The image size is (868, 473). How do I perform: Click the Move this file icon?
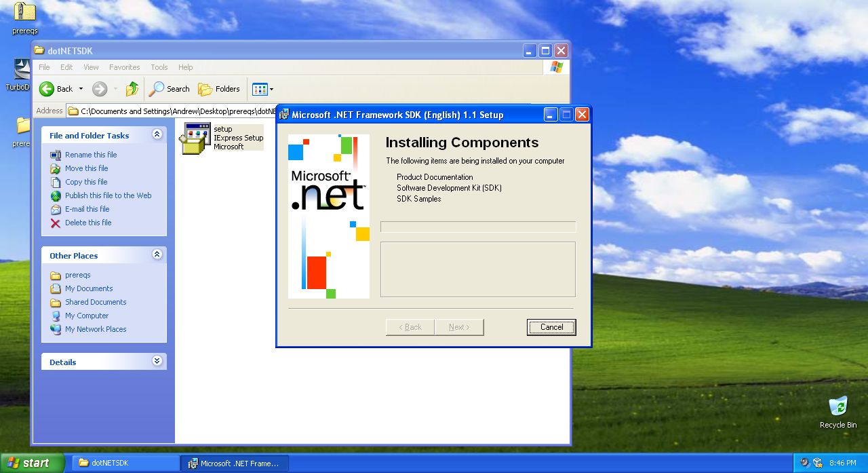pyautogui.click(x=56, y=168)
